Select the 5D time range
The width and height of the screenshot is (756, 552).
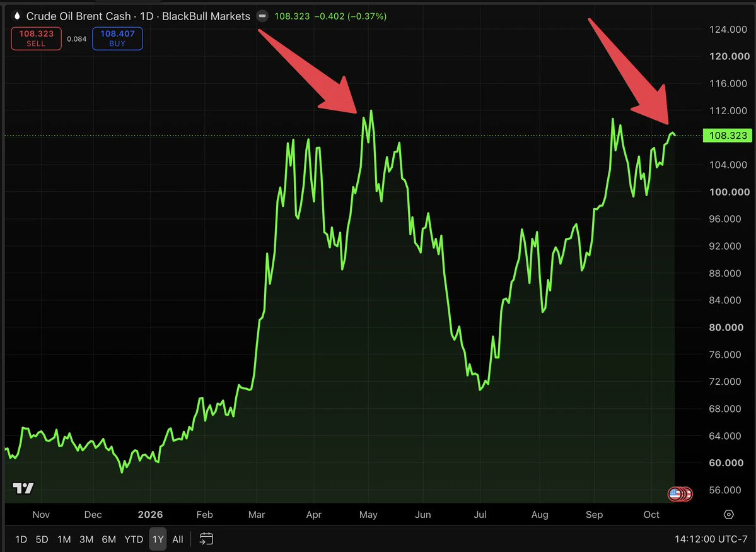42,539
